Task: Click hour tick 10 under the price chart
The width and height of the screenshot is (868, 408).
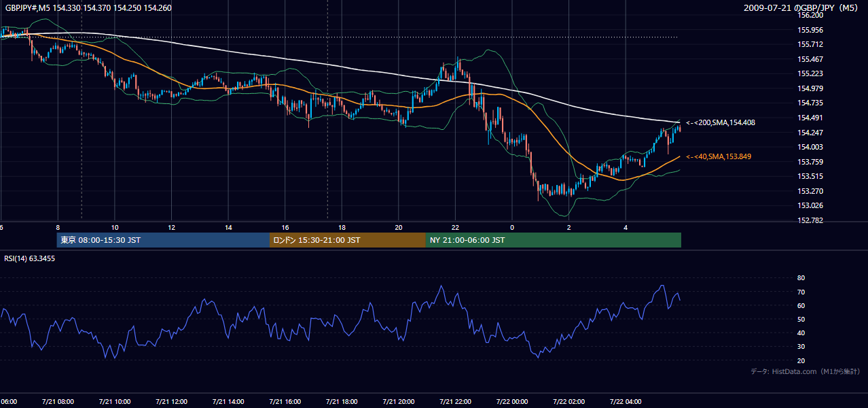Action: click(115, 228)
